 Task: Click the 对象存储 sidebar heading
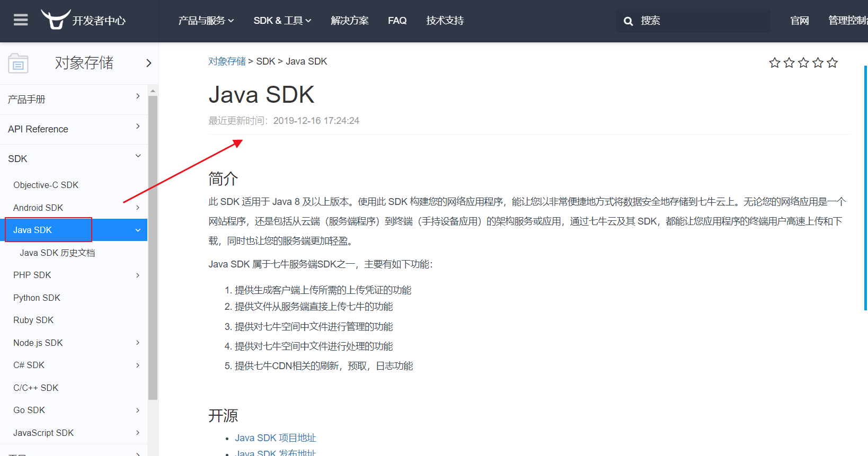84,63
